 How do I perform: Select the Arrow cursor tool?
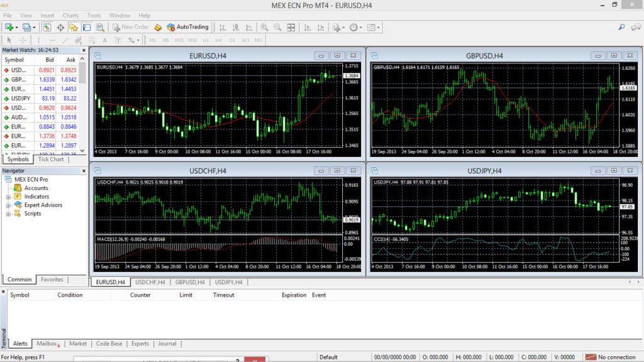coord(9,40)
